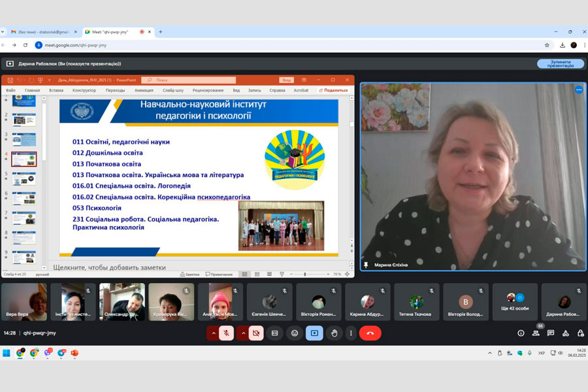
Task: Toggle the screen presentation button
Action: [x=314, y=333]
